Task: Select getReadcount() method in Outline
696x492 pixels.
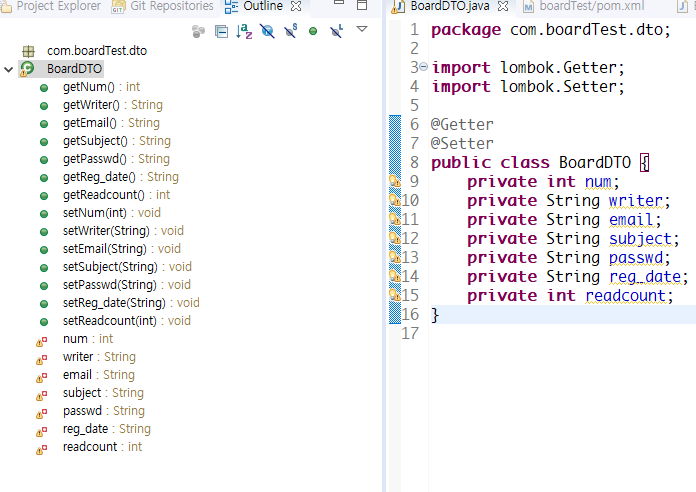Action: tap(116, 195)
